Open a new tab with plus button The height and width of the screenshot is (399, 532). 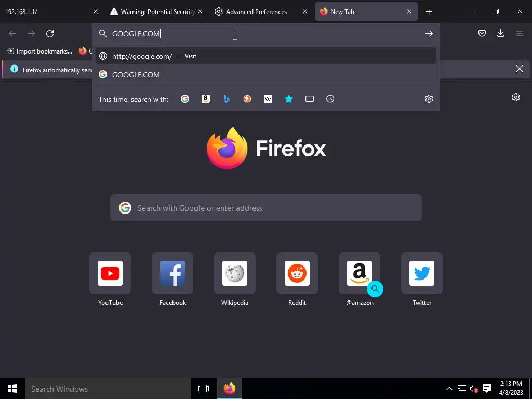coord(429,12)
